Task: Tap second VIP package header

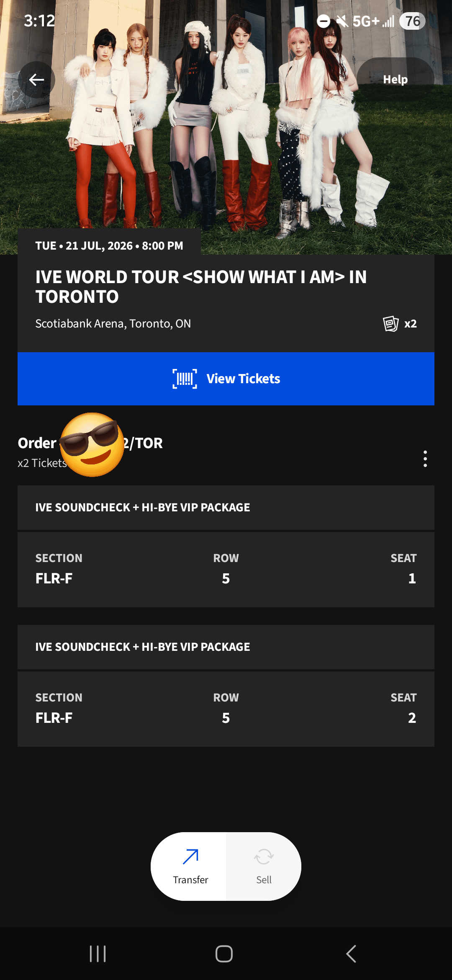Action: [226, 647]
